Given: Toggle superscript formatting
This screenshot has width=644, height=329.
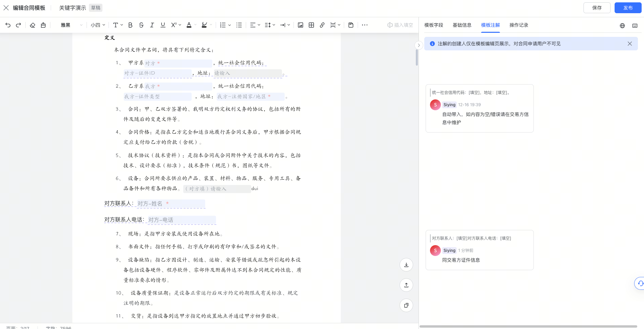Looking at the screenshot, I should pyautogui.click(x=173, y=25).
